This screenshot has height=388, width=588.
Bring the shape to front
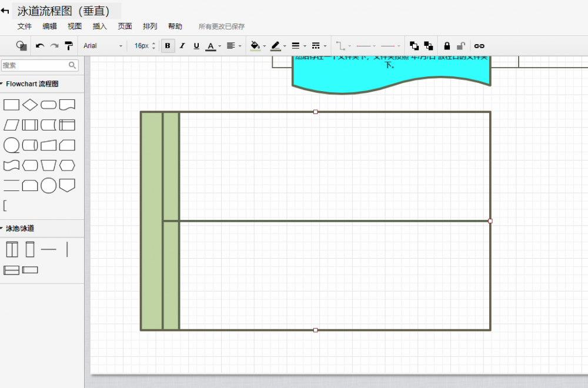coord(414,45)
